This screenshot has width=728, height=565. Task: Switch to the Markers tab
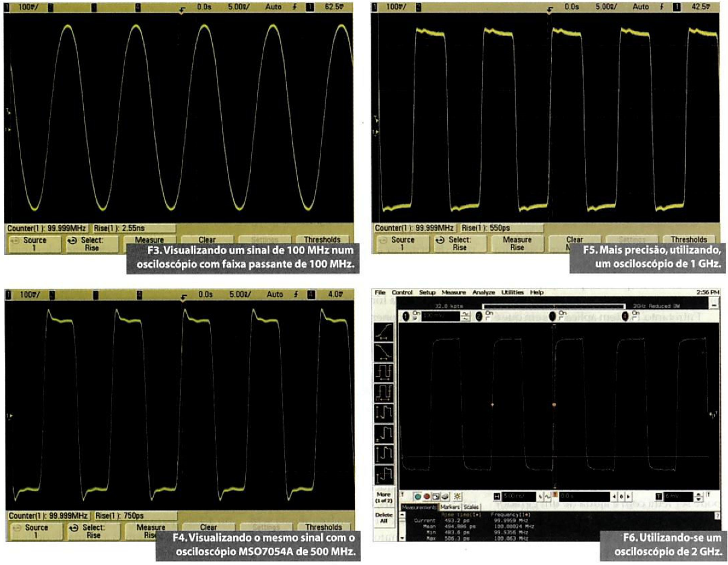click(450, 507)
